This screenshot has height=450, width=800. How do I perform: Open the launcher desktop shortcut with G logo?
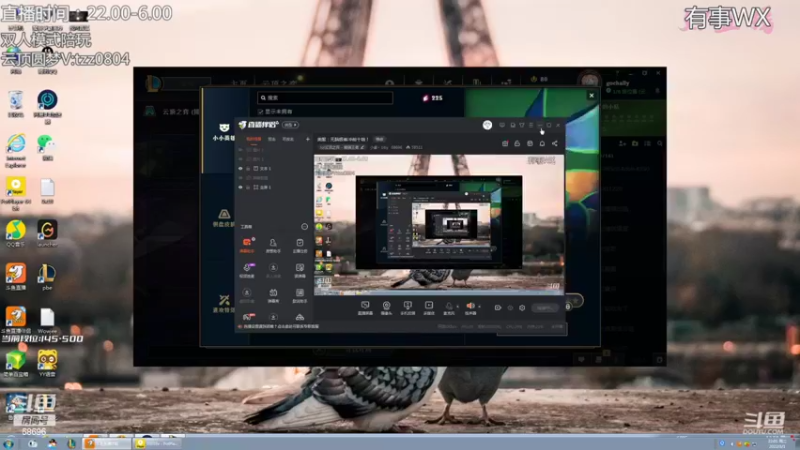[47, 234]
